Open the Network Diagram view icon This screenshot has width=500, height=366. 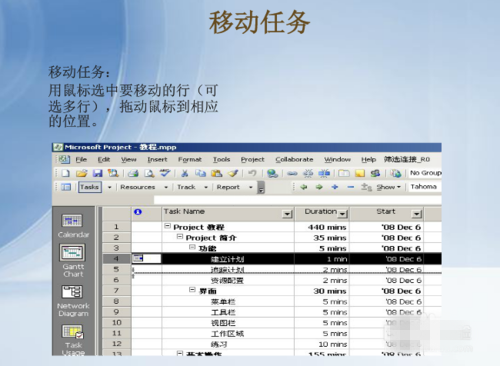pos(72,292)
